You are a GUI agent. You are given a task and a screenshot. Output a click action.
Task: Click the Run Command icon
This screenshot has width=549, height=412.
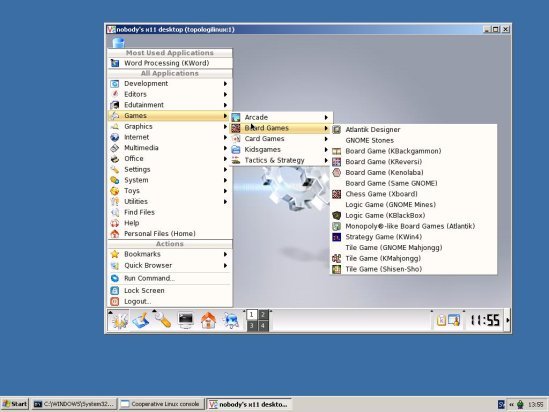(x=114, y=278)
